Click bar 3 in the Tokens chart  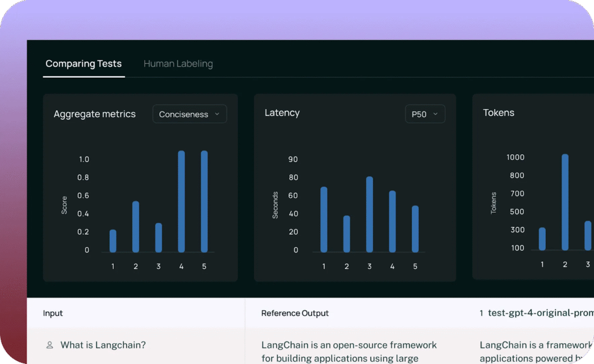pyautogui.click(x=588, y=235)
